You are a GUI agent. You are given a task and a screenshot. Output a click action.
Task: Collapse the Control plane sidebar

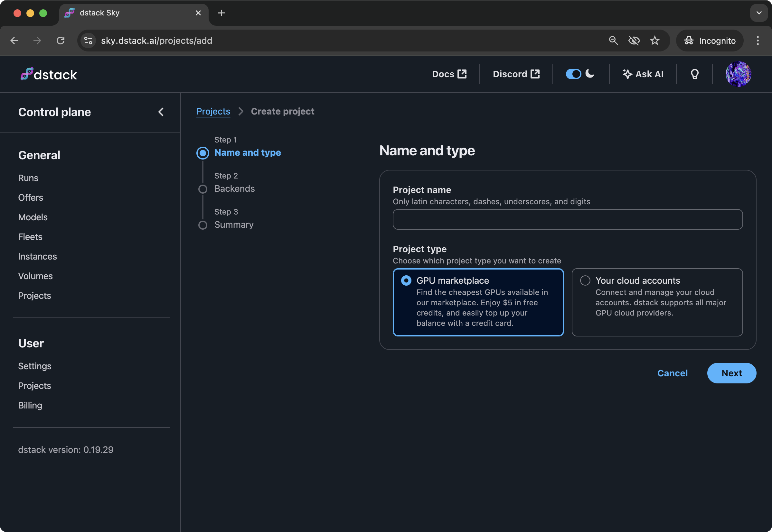pos(161,112)
